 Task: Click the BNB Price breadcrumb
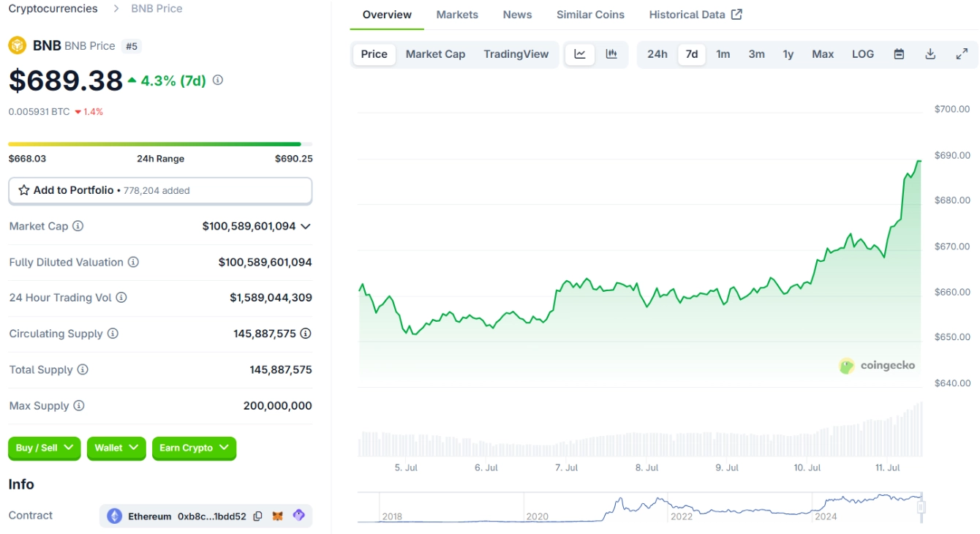(x=157, y=9)
